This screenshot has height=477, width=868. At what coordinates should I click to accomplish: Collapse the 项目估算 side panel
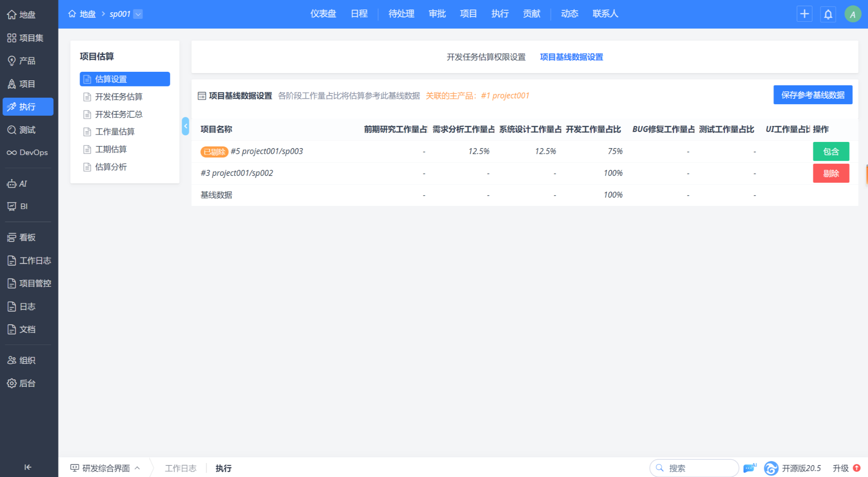pyautogui.click(x=186, y=126)
